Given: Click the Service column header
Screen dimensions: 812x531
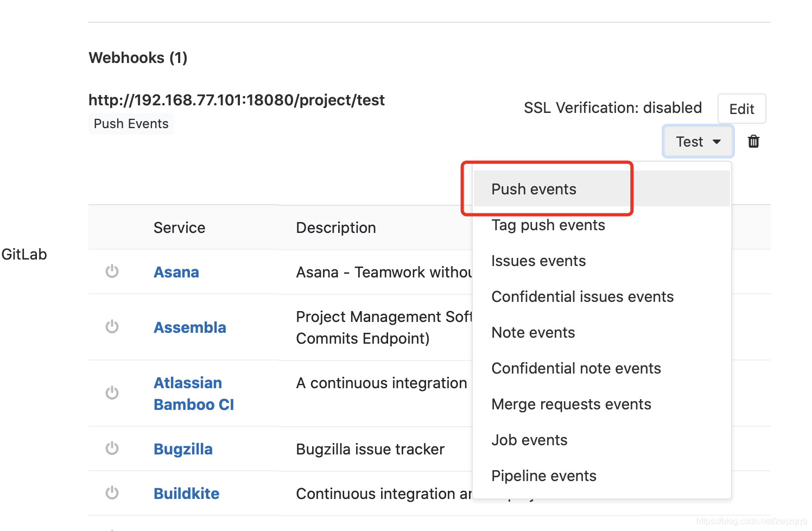Looking at the screenshot, I should pos(180,227).
